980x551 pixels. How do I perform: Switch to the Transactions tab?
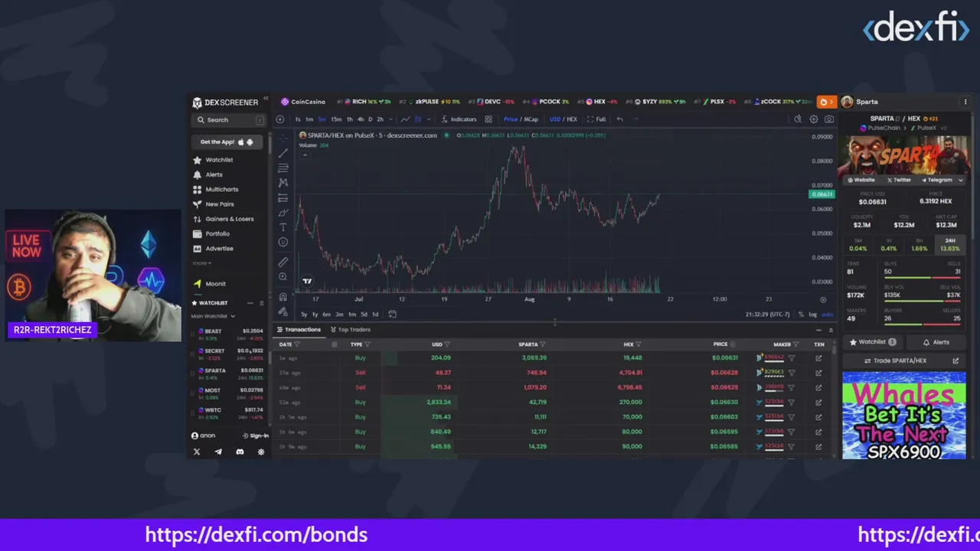(299, 330)
